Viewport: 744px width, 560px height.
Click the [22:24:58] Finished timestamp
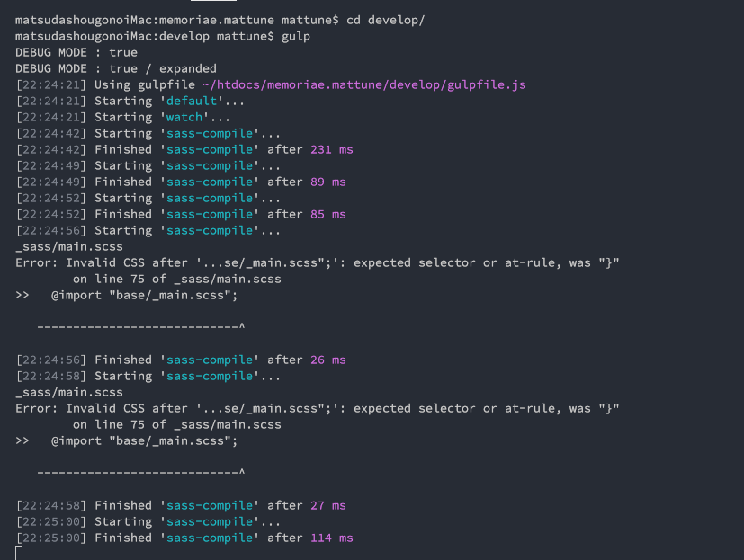pyautogui.click(x=51, y=505)
